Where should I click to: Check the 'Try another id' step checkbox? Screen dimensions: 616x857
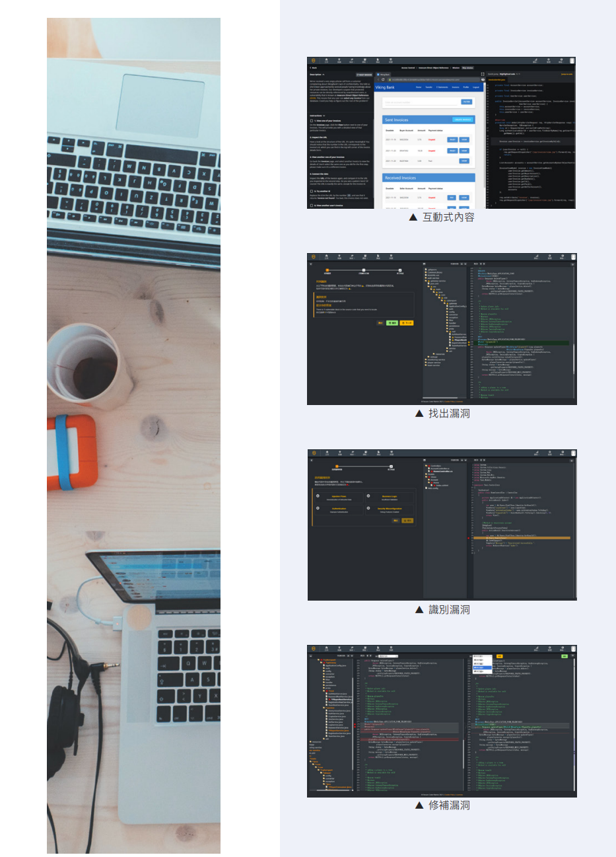[312, 191]
